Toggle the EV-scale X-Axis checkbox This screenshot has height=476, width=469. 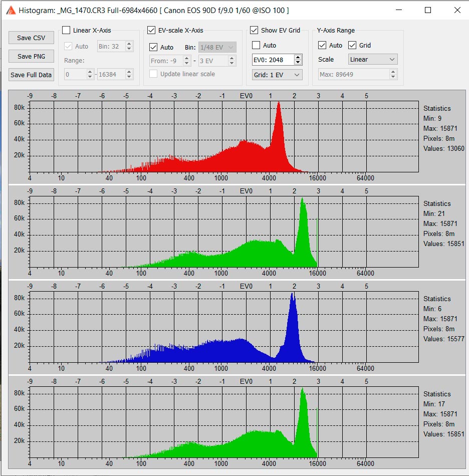[x=151, y=31]
